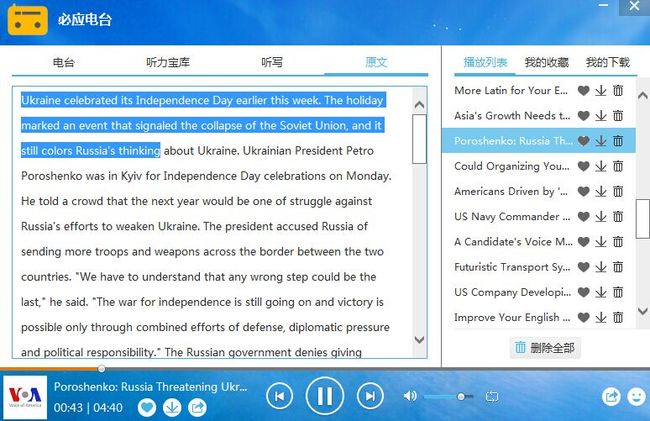650x421 pixels.
Task: Favorite 'More Latin for Your E...' with heart icon
Action: [x=583, y=90]
